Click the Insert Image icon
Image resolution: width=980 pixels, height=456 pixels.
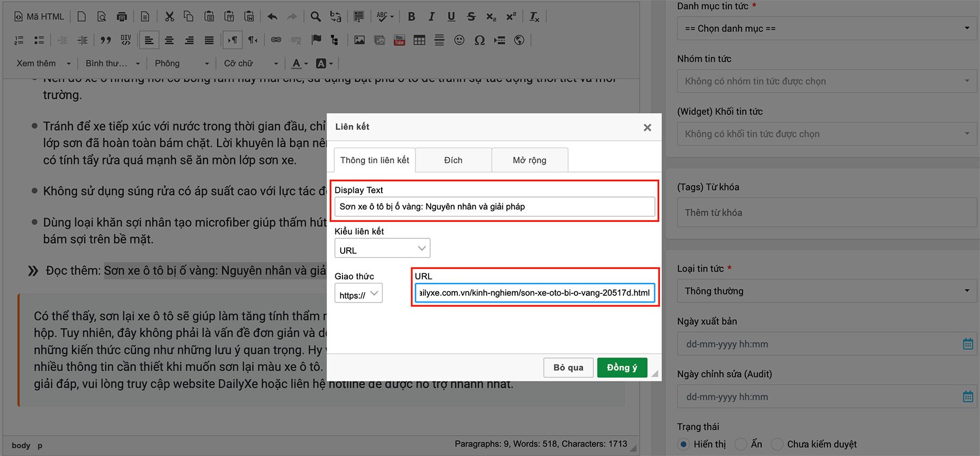[x=359, y=40]
